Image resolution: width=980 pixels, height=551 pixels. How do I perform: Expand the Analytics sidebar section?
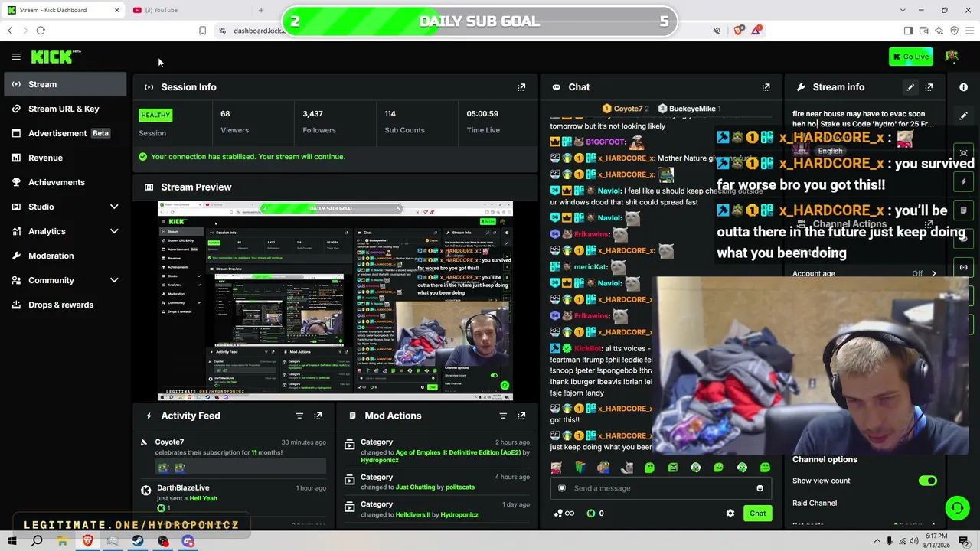114,231
